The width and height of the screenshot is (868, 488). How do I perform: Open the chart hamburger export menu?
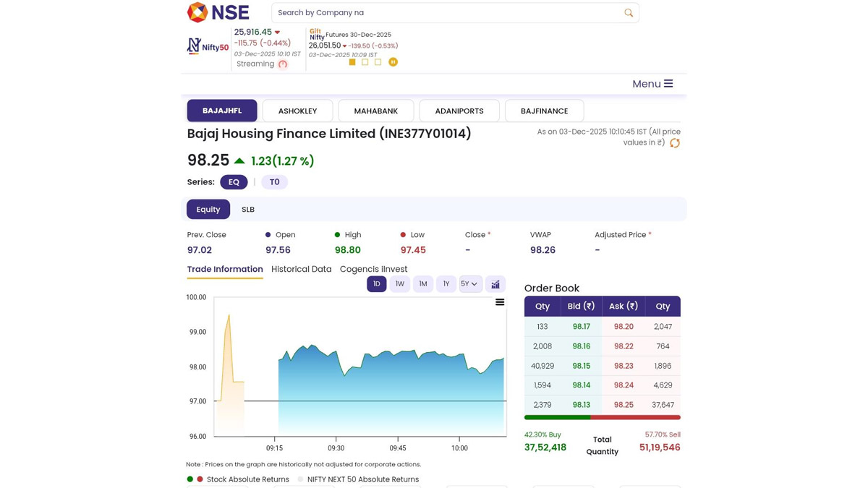pos(500,302)
